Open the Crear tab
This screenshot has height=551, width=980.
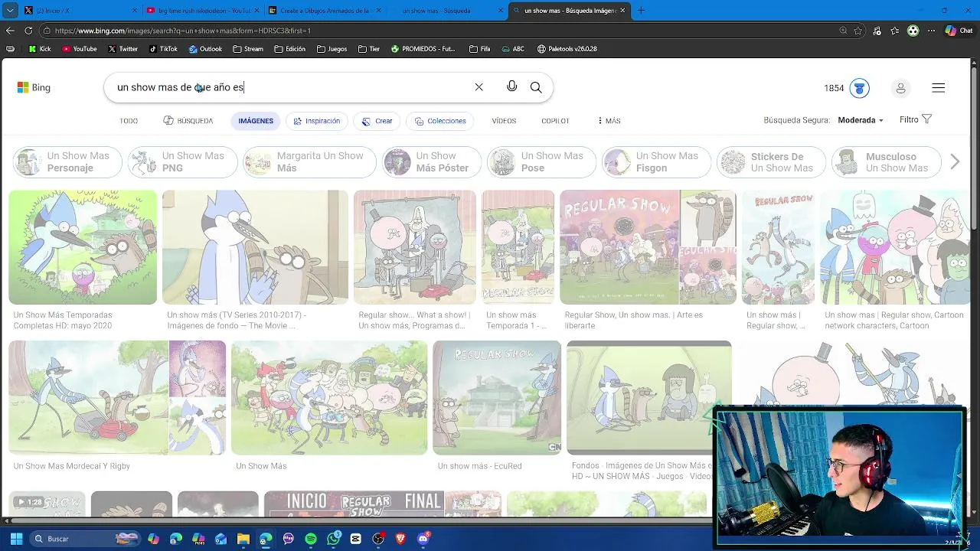(377, 121)
